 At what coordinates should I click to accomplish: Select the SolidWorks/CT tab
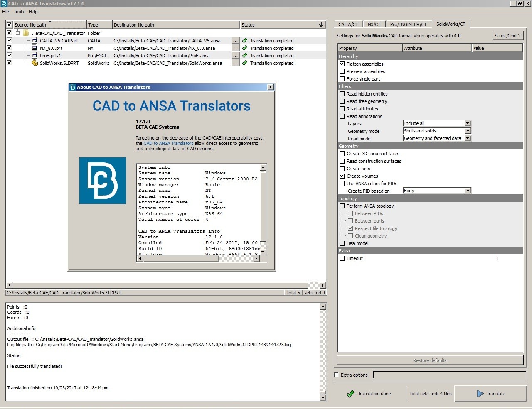tap(451, 24)
